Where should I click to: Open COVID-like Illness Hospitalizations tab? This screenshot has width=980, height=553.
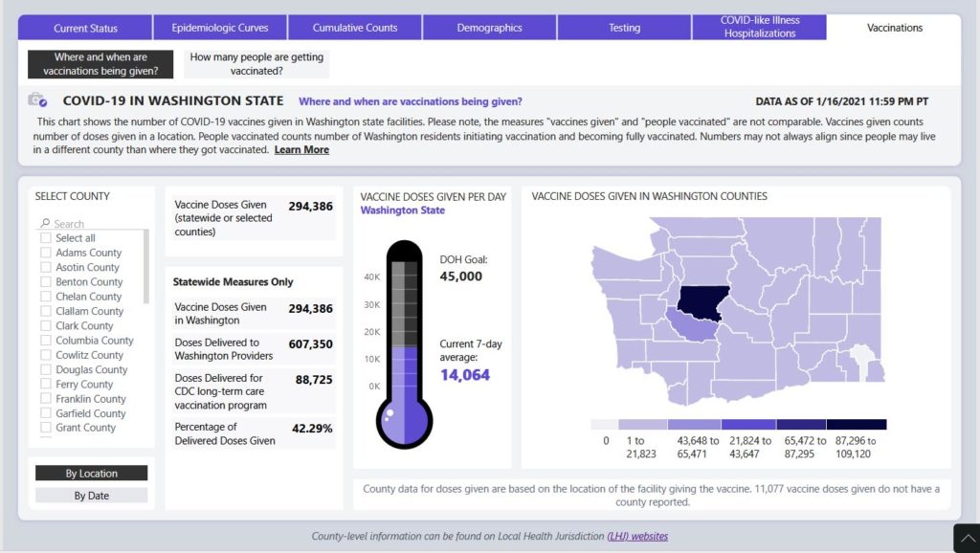[759, 27]
